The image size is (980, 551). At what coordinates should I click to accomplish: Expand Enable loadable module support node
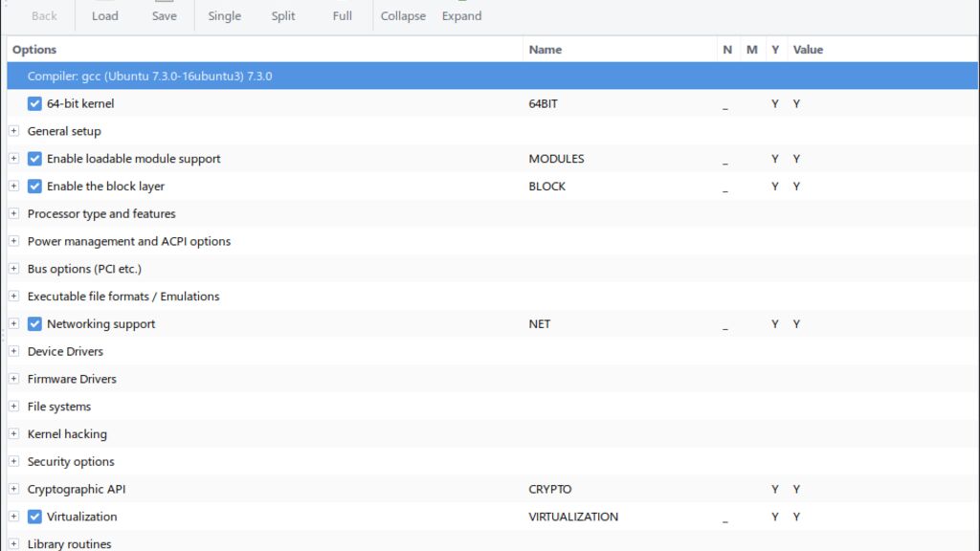pos(13,159)
